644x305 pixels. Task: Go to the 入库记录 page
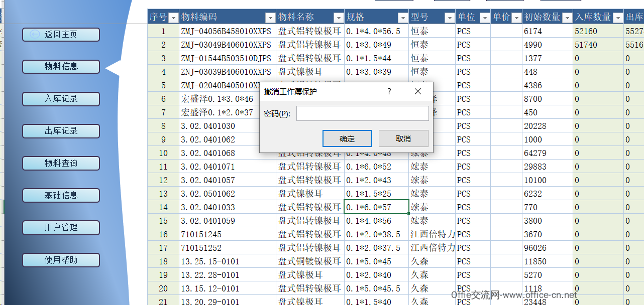pyautogui.click(x=61, y=99)
